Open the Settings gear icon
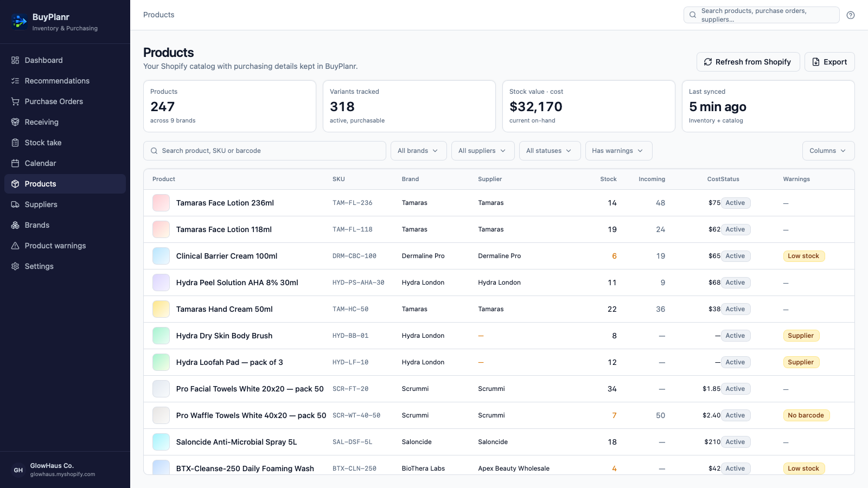This screenshot has height=488, width=868. coord(15,266)
